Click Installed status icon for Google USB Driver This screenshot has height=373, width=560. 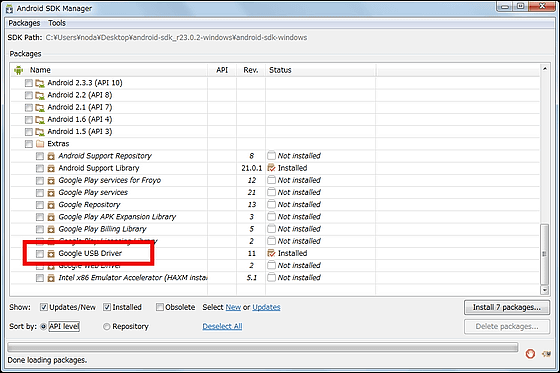(x=271, y=253)
